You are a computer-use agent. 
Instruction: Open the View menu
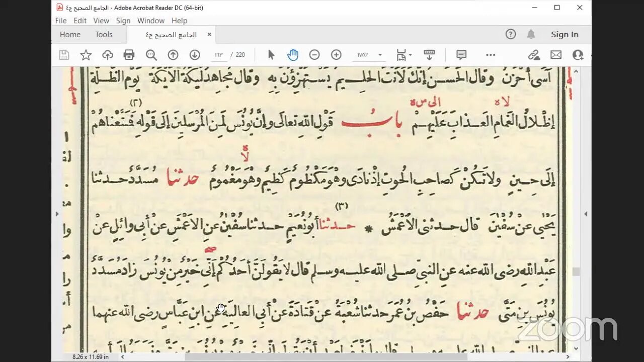pyautogui.click(x=101, y=21)
